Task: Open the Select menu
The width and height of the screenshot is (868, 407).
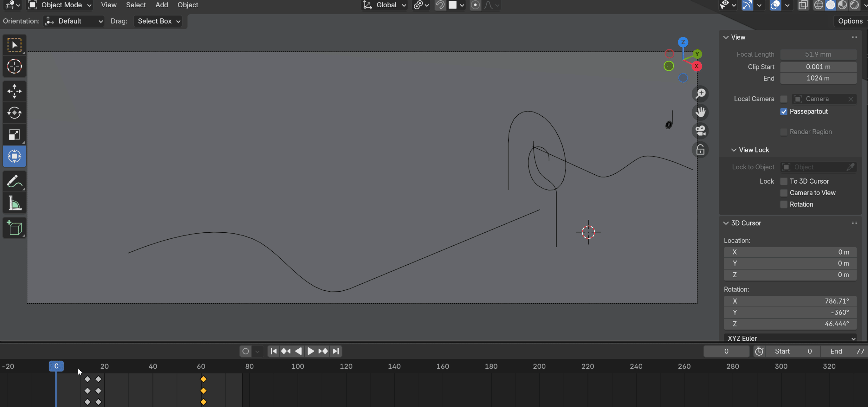Action: [x=136, y=5]
